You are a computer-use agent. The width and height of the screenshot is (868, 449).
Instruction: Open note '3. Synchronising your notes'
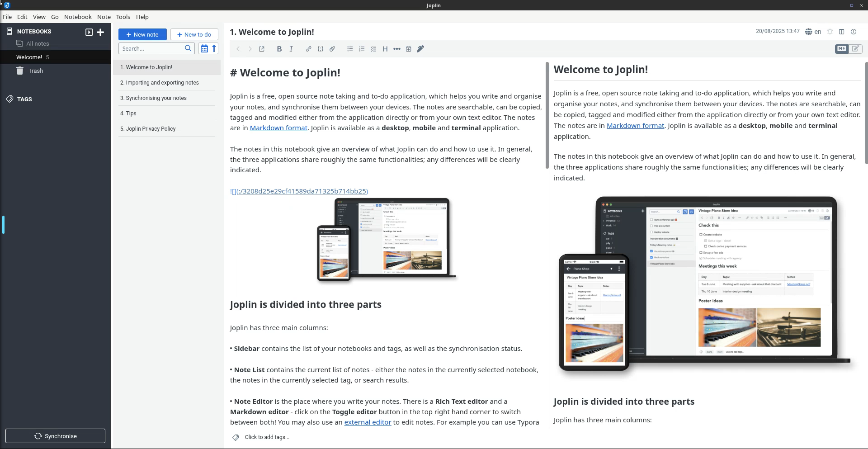point(167,98)
